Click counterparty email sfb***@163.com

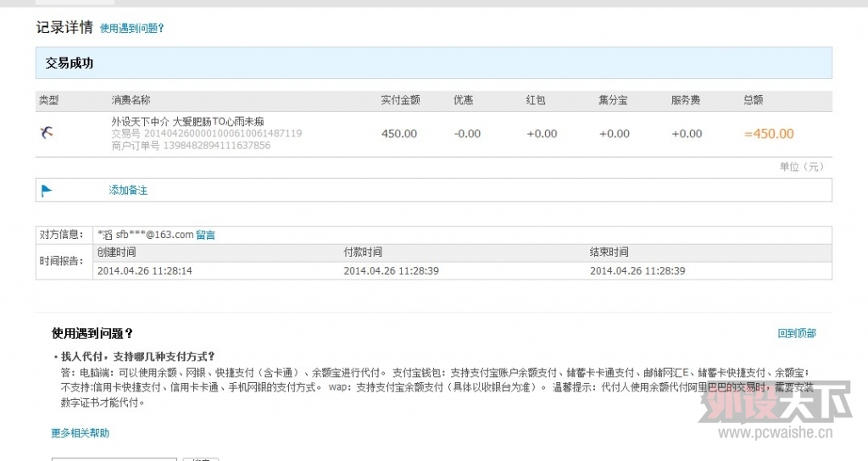(154, 235)
